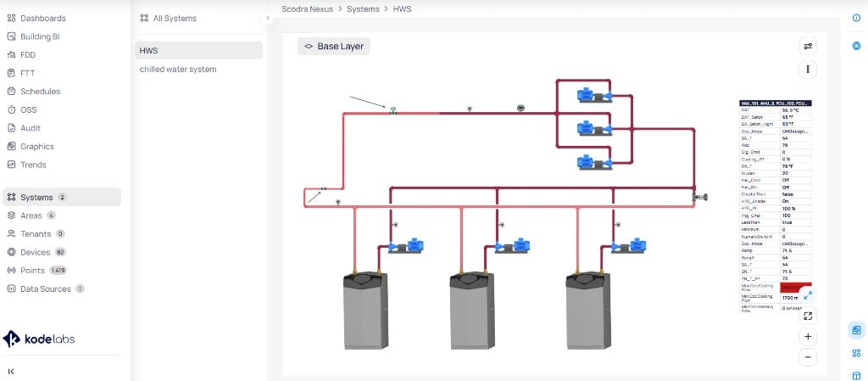This screenshot has height=381, width=868.
Task: Click the Trends chart icon
Action: coord(11,165)
